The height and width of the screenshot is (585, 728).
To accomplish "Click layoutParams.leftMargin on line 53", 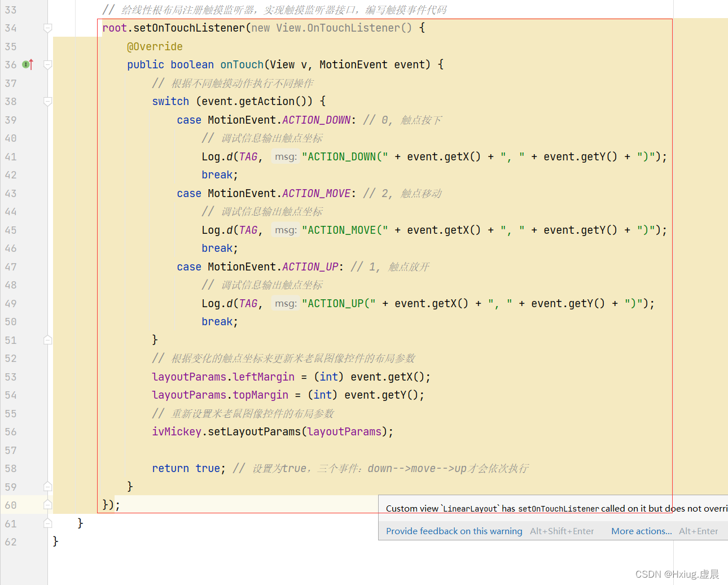I will point(223,377).
